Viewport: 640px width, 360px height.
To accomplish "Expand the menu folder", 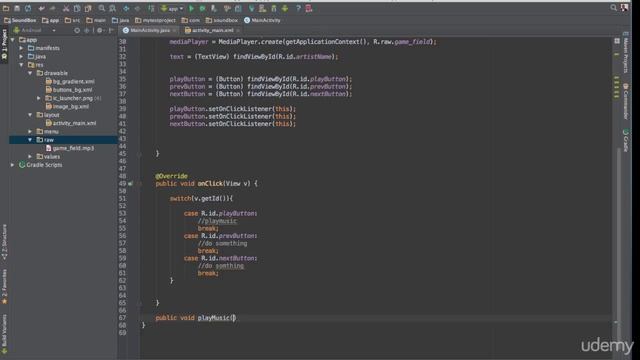I will 30,131.
